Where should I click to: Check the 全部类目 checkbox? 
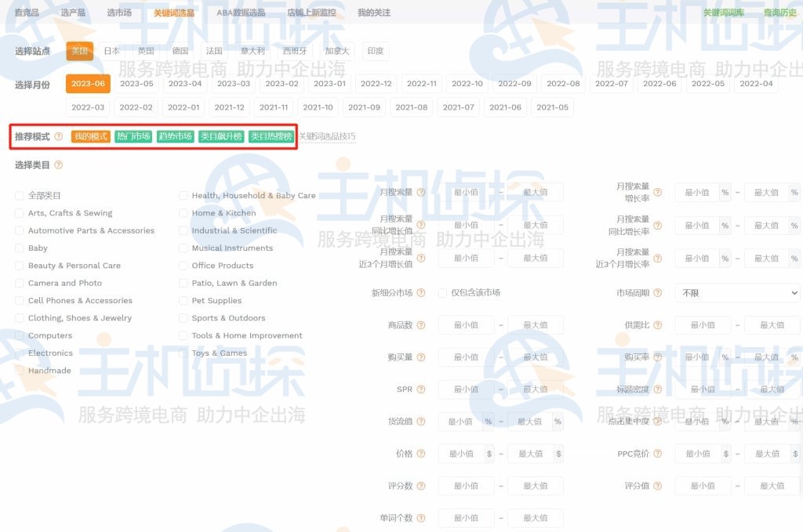[18, 195]
